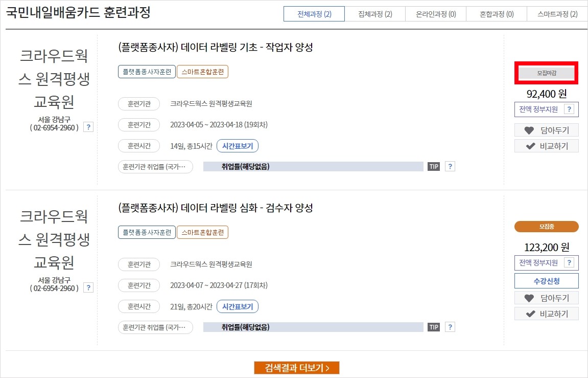Open 시간표보기 for the second course

tap(237, 306)
